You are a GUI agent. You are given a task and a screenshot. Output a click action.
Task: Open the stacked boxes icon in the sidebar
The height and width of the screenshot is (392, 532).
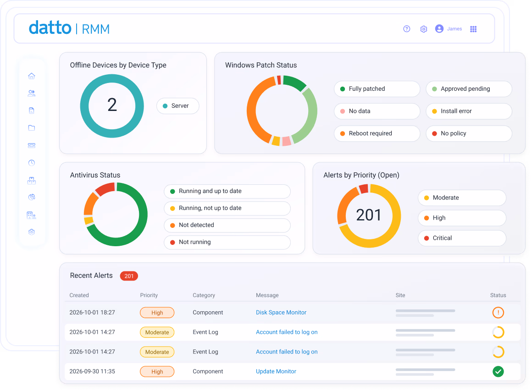point(32,180)
